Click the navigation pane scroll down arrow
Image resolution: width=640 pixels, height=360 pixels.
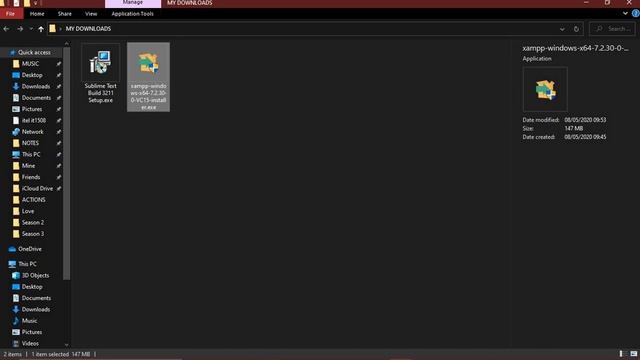tap(67, 345)
